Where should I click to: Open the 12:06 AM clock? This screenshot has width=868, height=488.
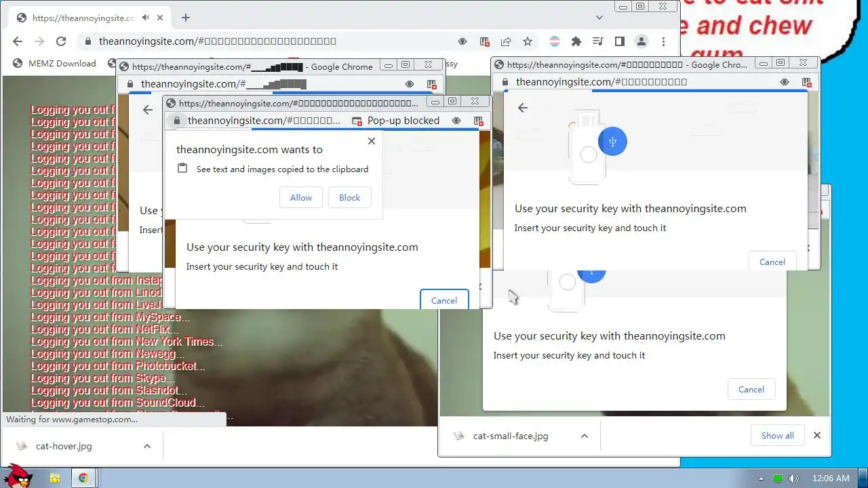pyautogui.click(x=831, y=479)
